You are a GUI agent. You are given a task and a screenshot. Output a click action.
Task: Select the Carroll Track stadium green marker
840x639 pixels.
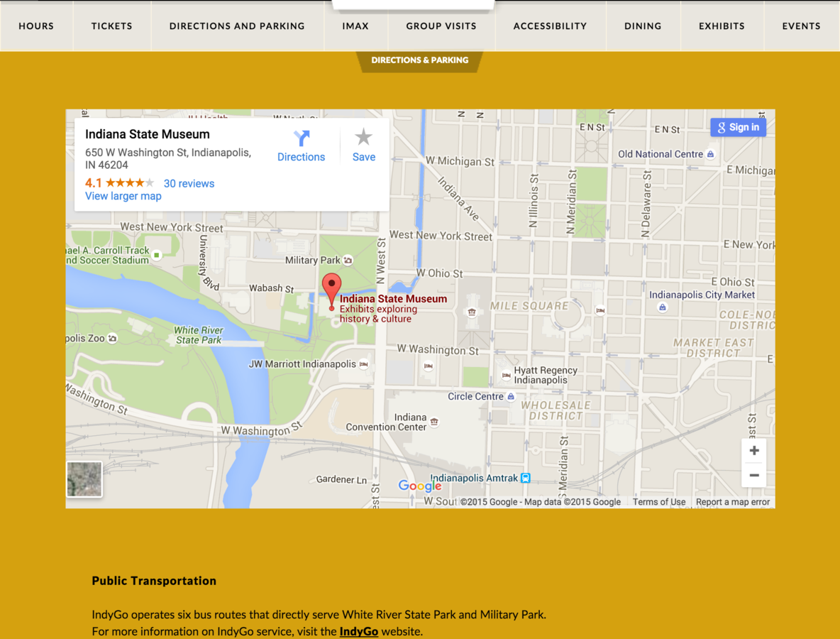(x=156, y=255)
